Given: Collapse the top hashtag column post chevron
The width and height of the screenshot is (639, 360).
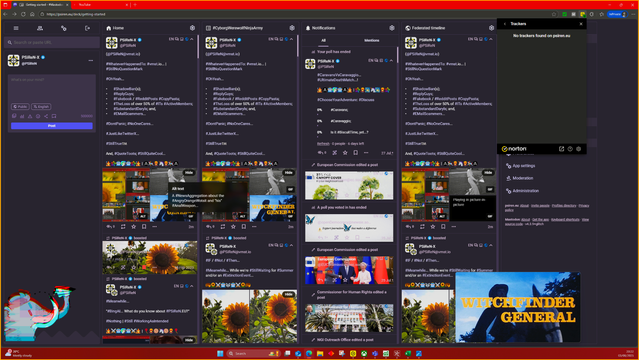Looking at the screenshot, I should [x=291, y=39].
